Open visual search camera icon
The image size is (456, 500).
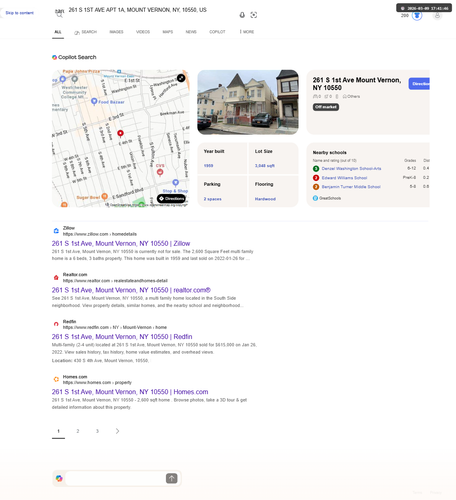(254, 15)
